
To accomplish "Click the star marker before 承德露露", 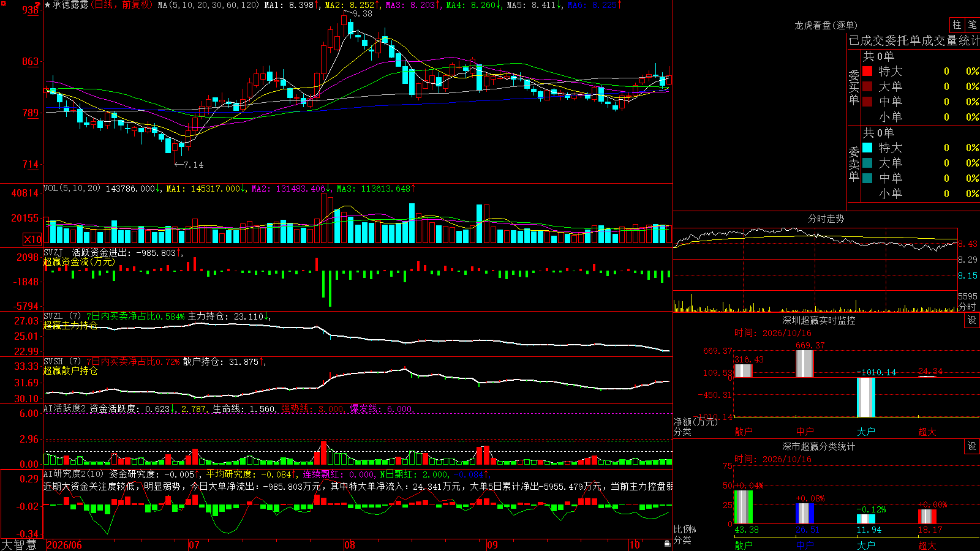I will coord(48,5).
